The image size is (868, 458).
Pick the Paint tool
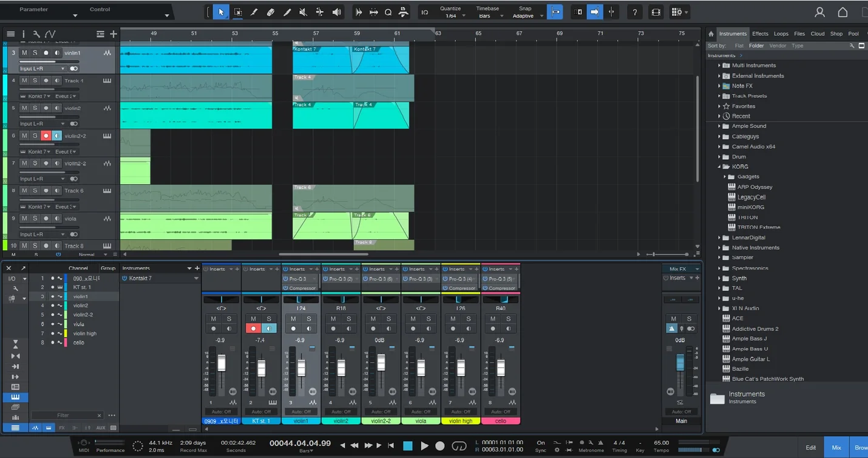pyautogui.click(x=287, y=12)
